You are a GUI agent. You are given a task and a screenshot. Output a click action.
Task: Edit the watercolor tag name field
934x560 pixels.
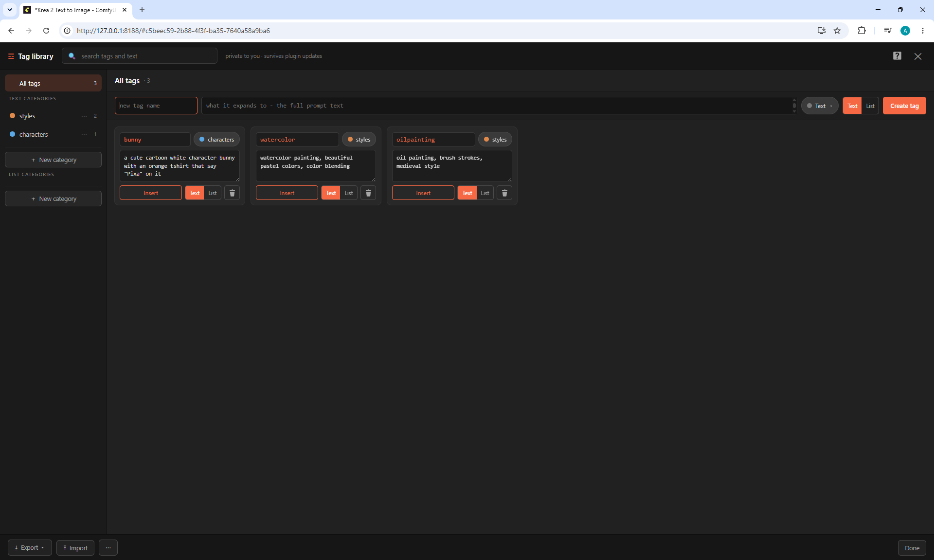(297, 140)
